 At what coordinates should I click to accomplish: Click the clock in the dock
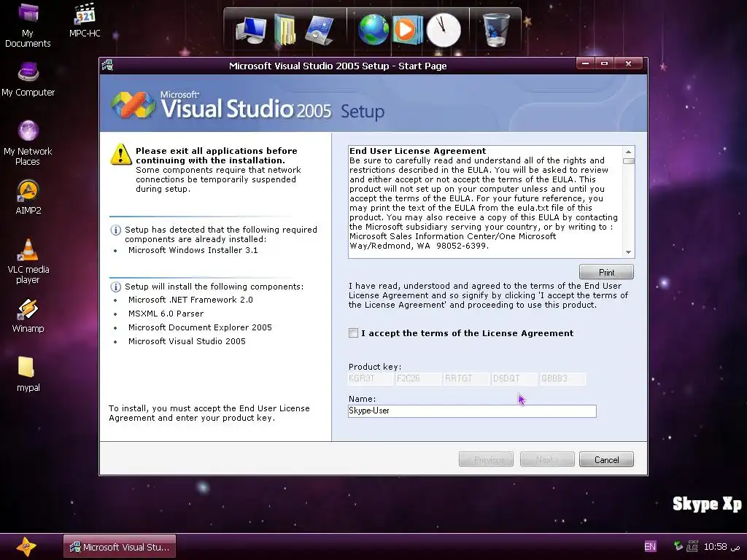pyautogui.click(x=443, y=30)
